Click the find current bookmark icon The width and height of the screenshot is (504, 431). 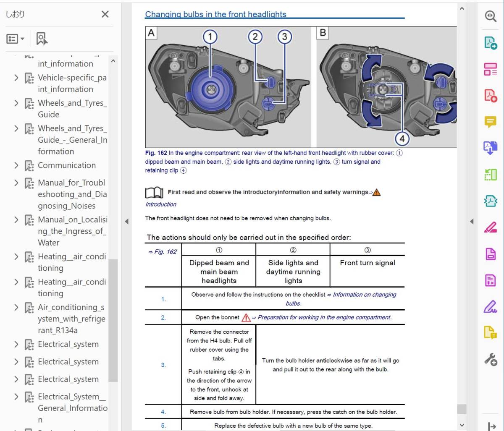(42, 39)
